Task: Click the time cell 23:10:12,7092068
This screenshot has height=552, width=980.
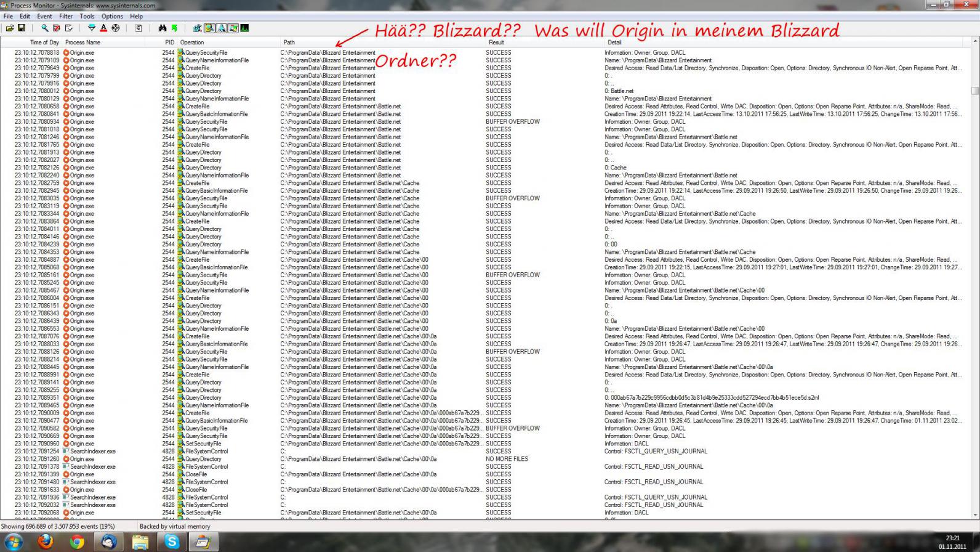Action: click(37, 513)
